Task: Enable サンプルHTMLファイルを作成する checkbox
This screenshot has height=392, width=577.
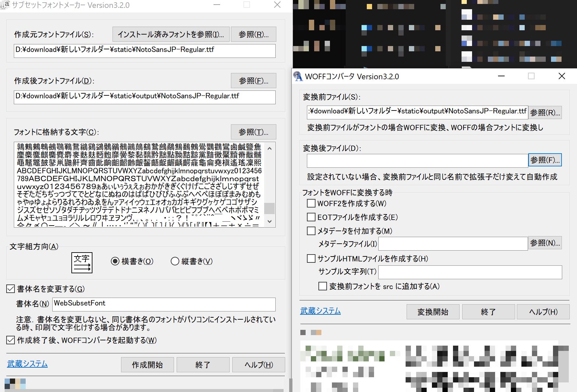Action: 311,259
